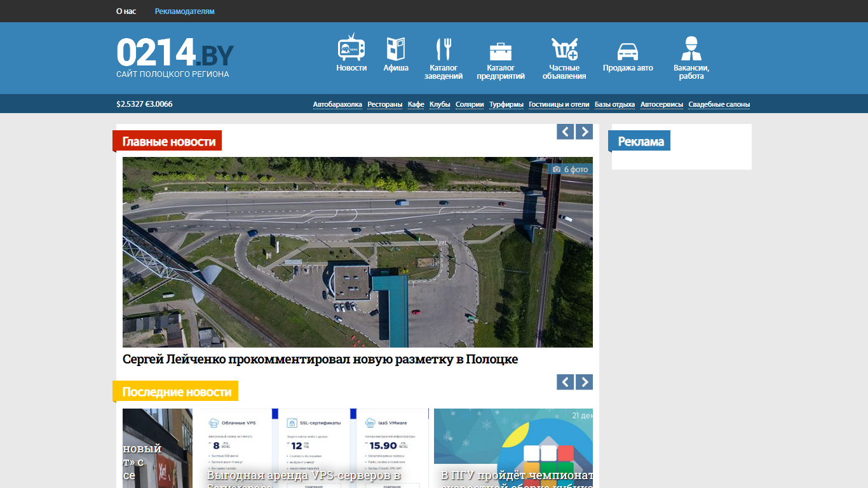Image resolution: width=868 pixels, height=488 pixels.
Task: Show previous item in Последние новости
Action: tap(566, 382)
